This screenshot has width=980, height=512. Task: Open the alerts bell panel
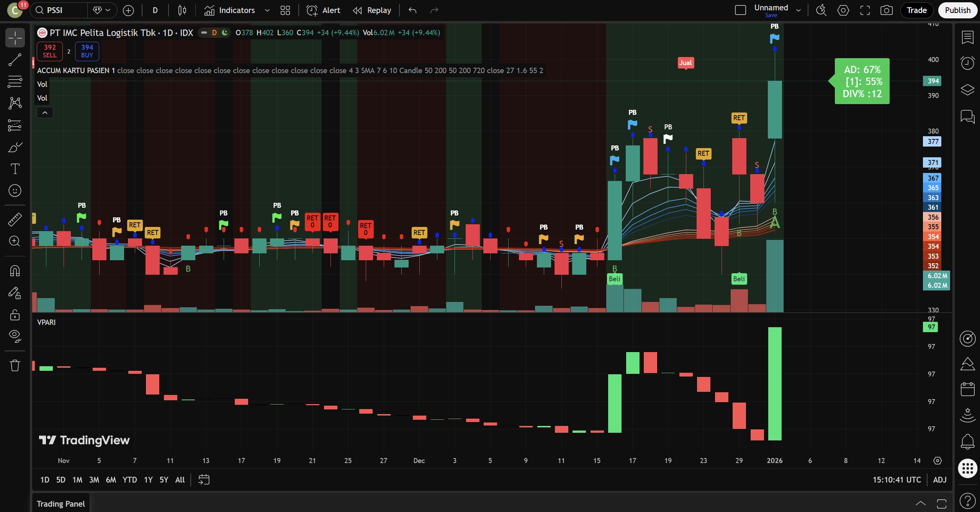(967, 441)
